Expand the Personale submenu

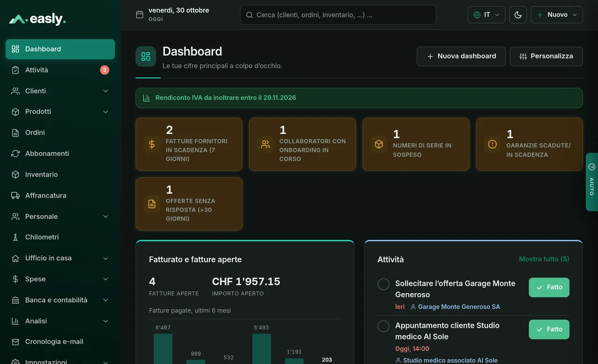pyautogui.click(x=106, y=217)
